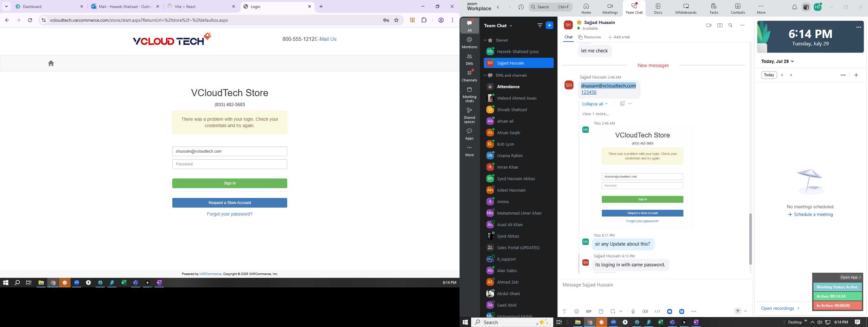Screen dimensions: 868x327
Task: Open the chat list filter icon
Action: tap(539, 26)
